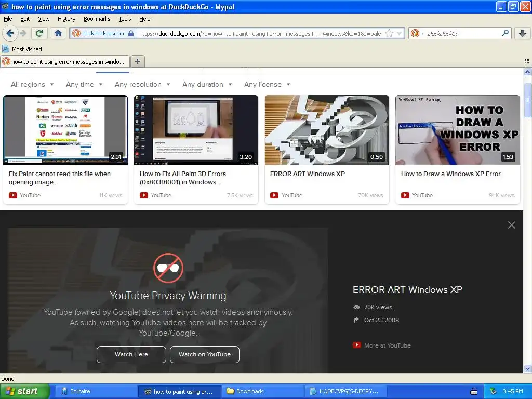Click the YouTube icon under Paint 3D Errors video
Image resolution: width=532 pixels, height=399 pixels.
click(x=144, y=195)
